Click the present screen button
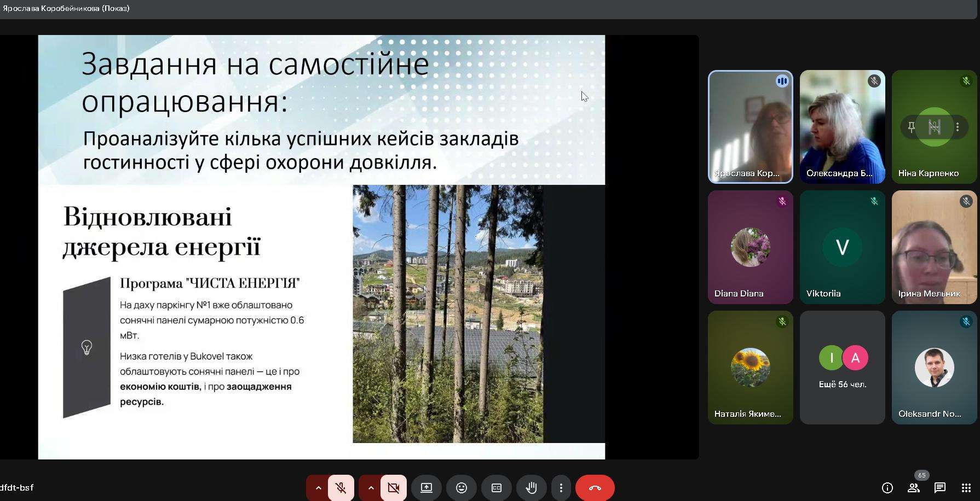 (426, 488)
